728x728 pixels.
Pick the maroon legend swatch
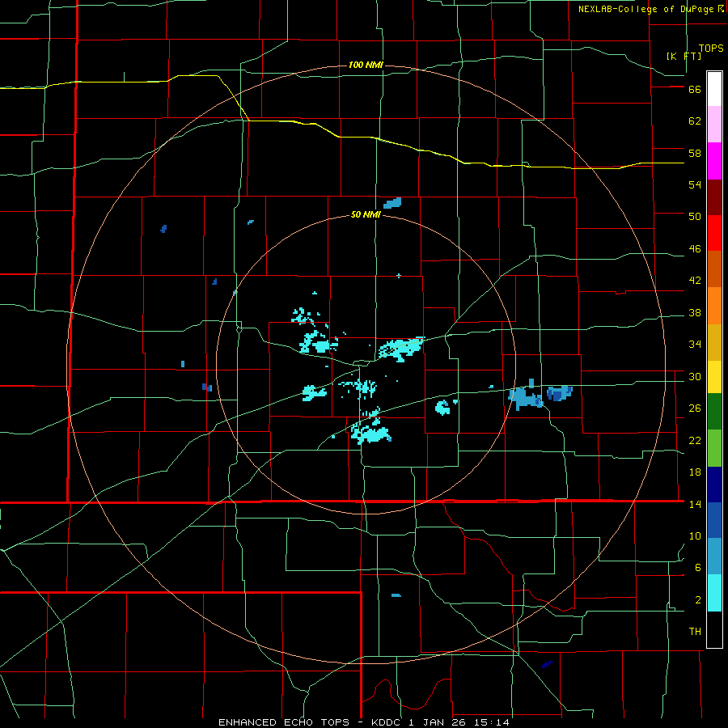click(714, 197)
